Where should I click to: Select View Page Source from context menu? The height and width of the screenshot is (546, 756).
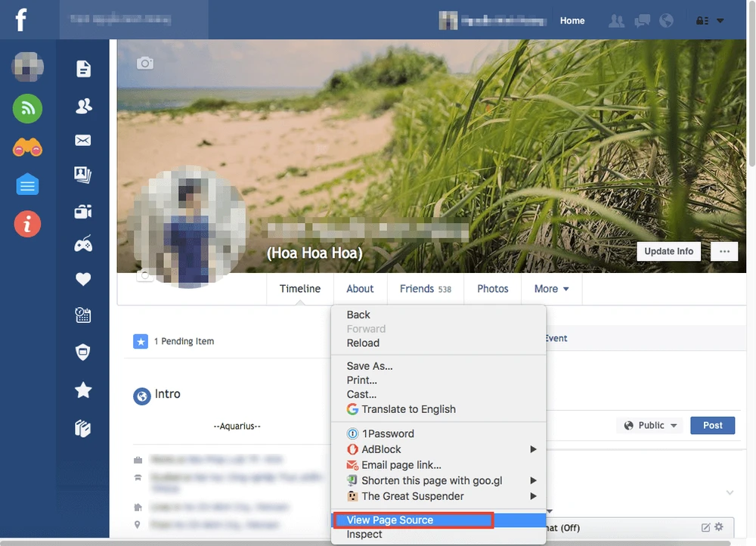point(390,520)
